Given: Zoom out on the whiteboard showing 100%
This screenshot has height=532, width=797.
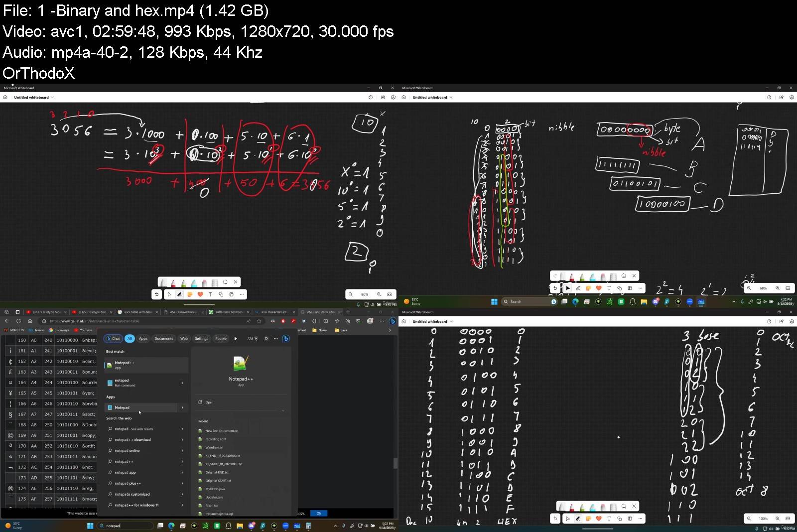Looking at the screenshot, I should pyautogui.click(x=749, y=519).
